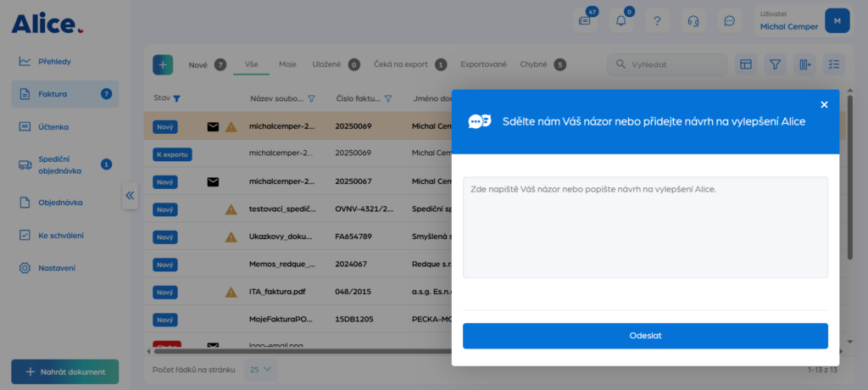Click invoice number 2024067

tap(351, 265)
